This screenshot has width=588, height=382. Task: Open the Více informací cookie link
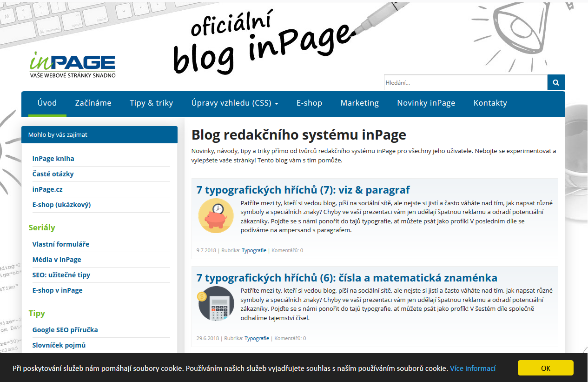472,369
